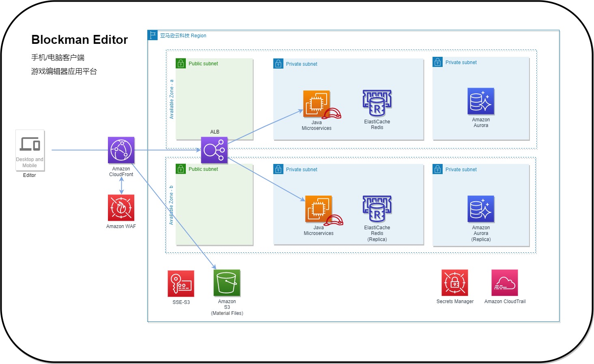Select the Amazon S3 (Material Files) label
Viewport: 594px width, 364px height.
point(227,307)
